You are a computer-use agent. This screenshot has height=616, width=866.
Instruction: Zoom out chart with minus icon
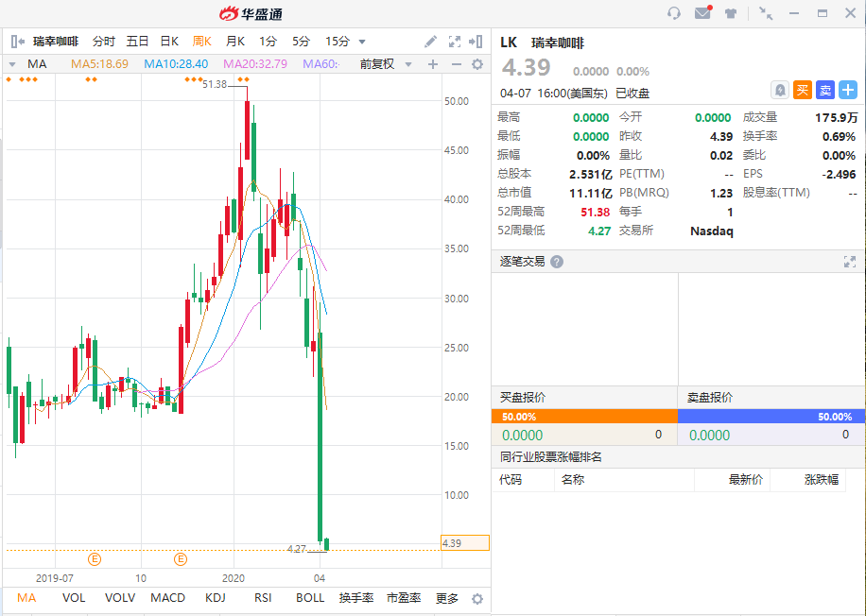pyautogui.click(x=457, y=64)
